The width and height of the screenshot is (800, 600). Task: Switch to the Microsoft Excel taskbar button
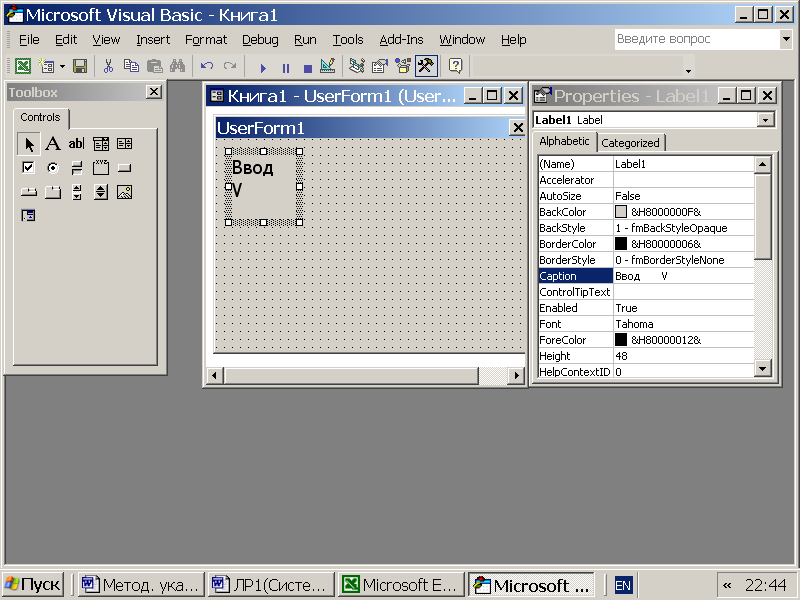(401, 585)
